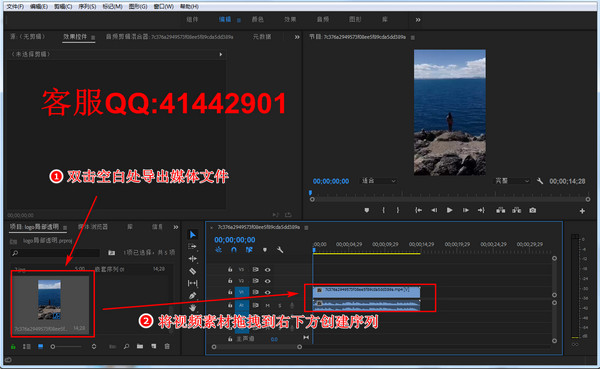Open the Effect Controls panel menu
This screenshot has height=369, width=600.
(93, 38)
